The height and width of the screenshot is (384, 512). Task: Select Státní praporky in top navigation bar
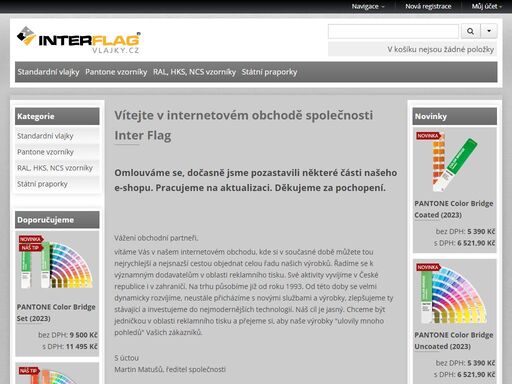click(x=269, y=72)
